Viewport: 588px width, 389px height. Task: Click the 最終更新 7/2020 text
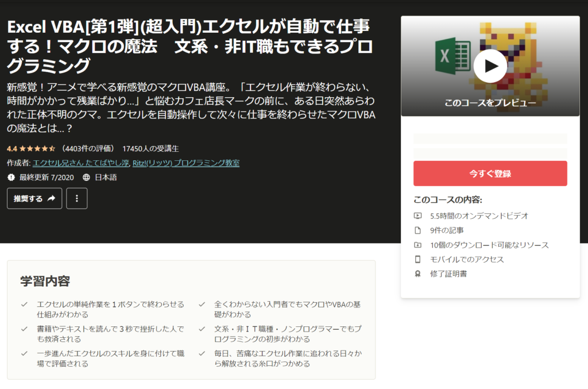click(47, 178)
